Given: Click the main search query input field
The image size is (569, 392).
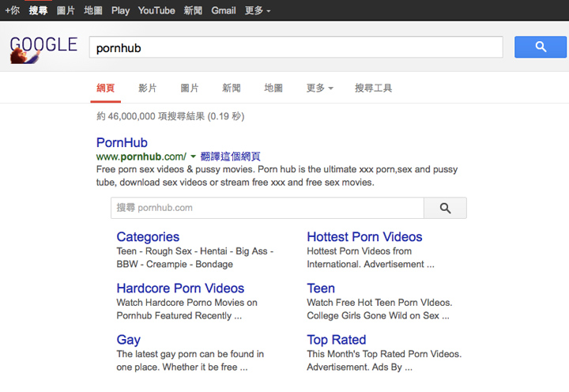Looking at the screenshot, I should coord(296,47).
